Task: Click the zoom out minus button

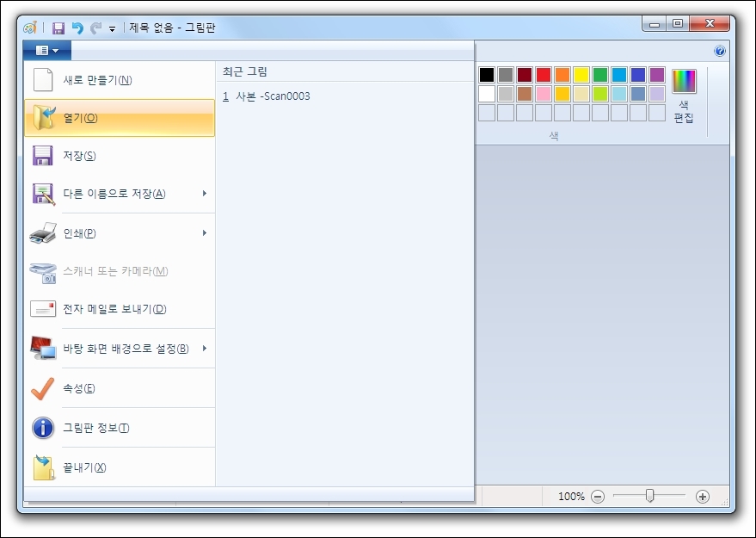Action: coord(598,496)
